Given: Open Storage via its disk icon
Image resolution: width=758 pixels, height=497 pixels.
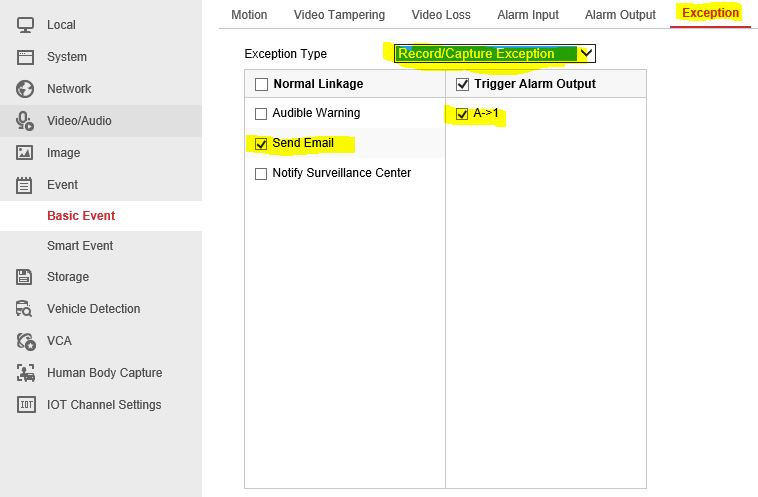Looking at the screenshot, I should click(26, 277).
